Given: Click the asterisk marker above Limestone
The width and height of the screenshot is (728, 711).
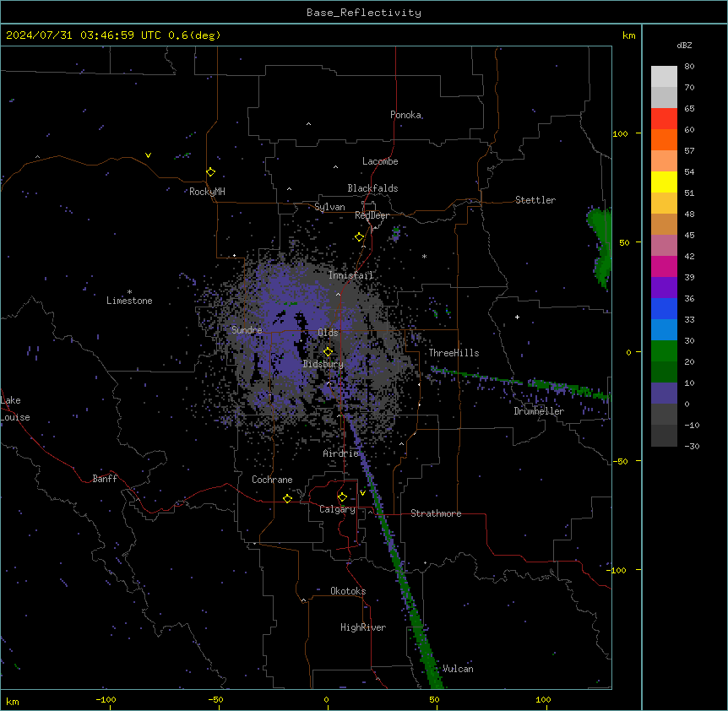Looking at the screenshot, I should [129, 292].
